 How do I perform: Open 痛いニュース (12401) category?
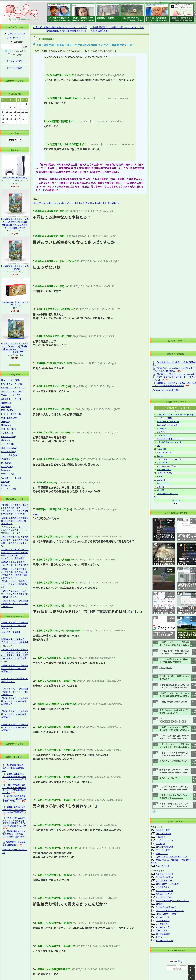pos(10,380)
